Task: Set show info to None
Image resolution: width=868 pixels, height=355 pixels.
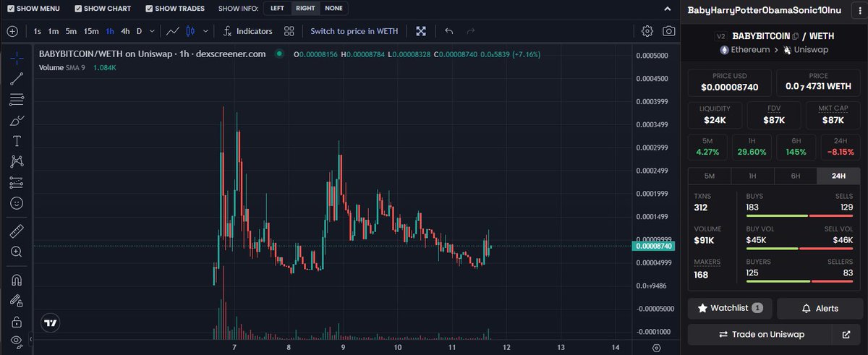Action: (x=333, y=9)
